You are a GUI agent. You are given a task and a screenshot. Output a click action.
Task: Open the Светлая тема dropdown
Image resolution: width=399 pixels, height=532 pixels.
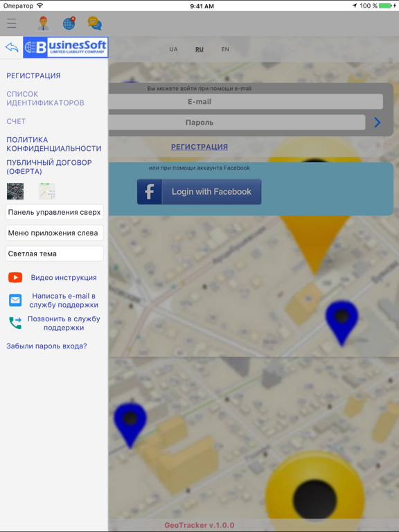pyautogui.click(x=54, y=254)
